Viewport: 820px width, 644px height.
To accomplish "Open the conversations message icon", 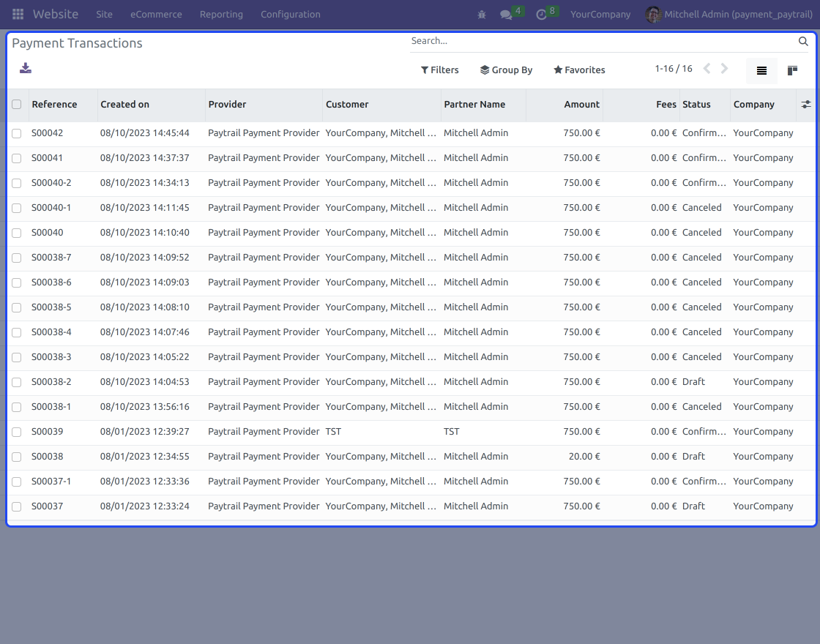I will coord(506,15).
